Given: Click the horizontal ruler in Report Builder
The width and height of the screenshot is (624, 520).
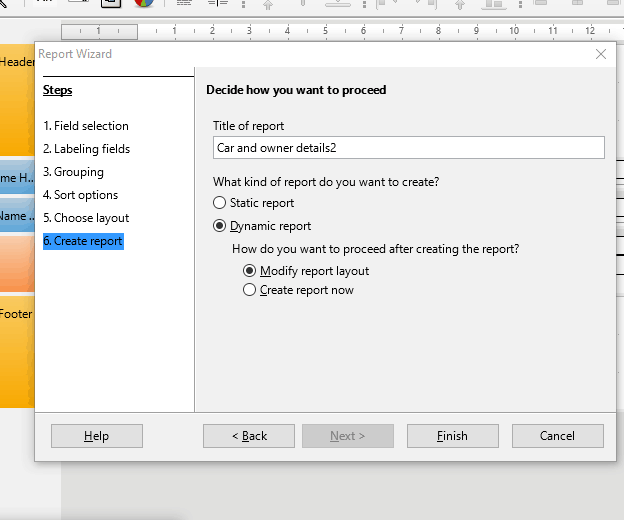Looking at the screenshot, I should tap(342, 31).
